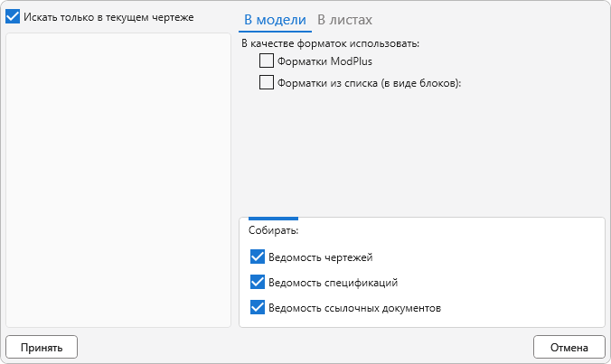Tick the "Форматки из списка" checkbox box
The width and height of the screenshot is (611, 364).
pyautogui.click(x=267, y=82)
